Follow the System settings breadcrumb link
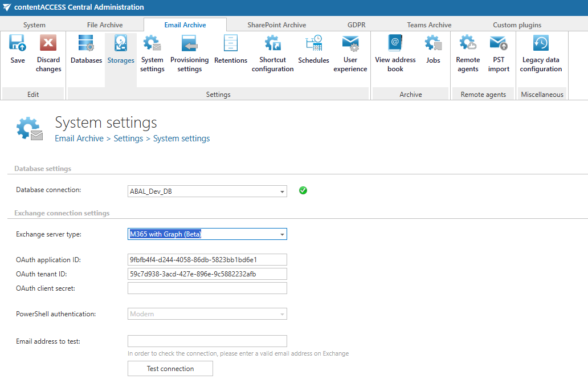588x379 pixels. (182, 138)
